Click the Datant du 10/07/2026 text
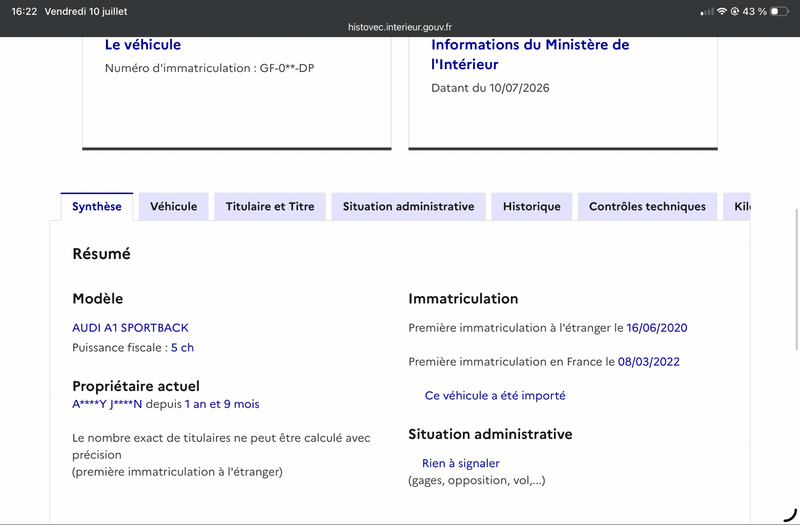Image resolution: width=800 pixels, height=525 pixels. [x=490, y=88]
